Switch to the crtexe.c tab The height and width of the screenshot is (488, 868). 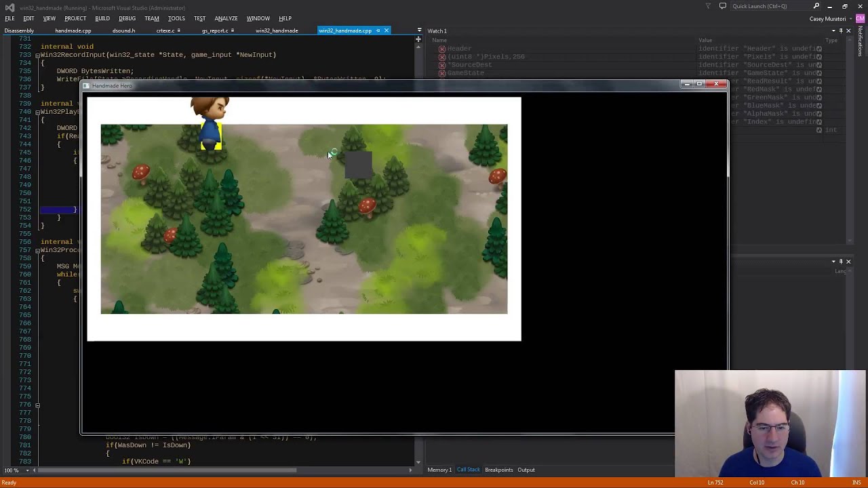tap(165, 30)
